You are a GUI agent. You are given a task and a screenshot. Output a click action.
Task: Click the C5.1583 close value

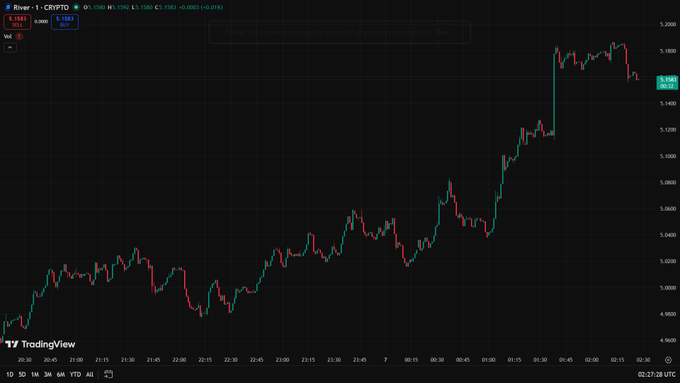(166, 7)
